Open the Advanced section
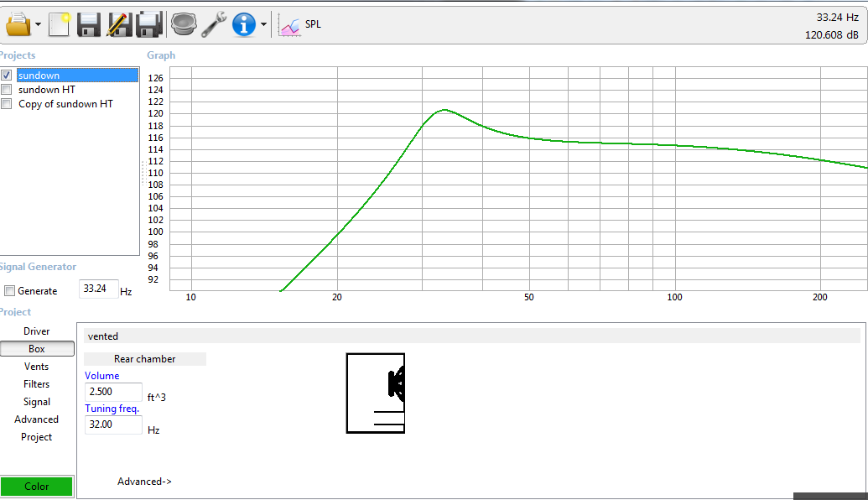 pos(37,419)
